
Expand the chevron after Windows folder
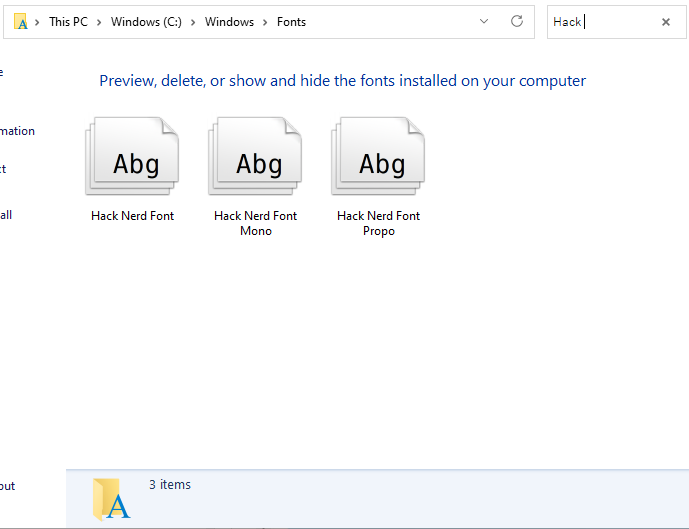[265, 22]
